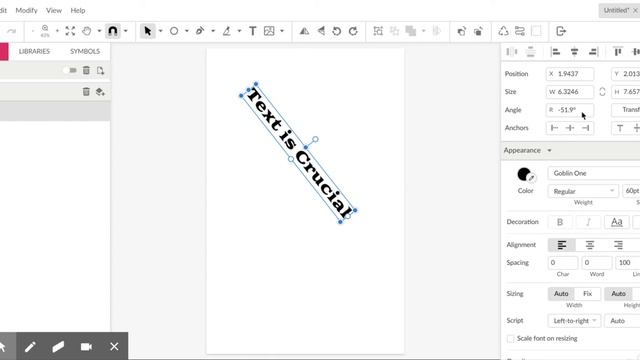The image size is (640, 360).
Task: Choose Auto width sizing
Action: tap(561, 293)
